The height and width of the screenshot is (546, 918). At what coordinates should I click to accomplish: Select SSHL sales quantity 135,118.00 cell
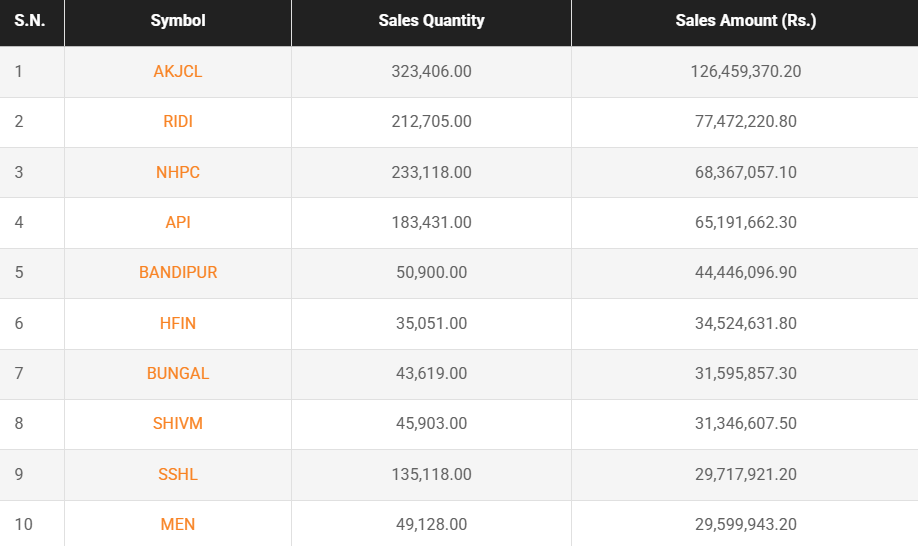(431, 474)
